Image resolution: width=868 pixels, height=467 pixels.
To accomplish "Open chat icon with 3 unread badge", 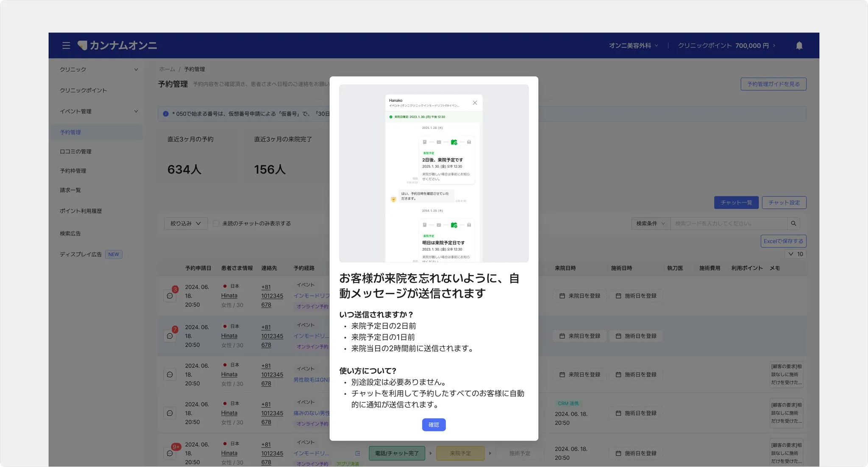I will tap(170, 296).
